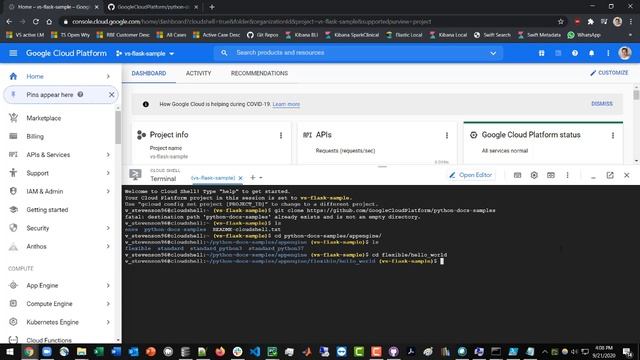The image size is (640, 360).
Task: Click the user account avatar in header
Action: pos(624,53)
